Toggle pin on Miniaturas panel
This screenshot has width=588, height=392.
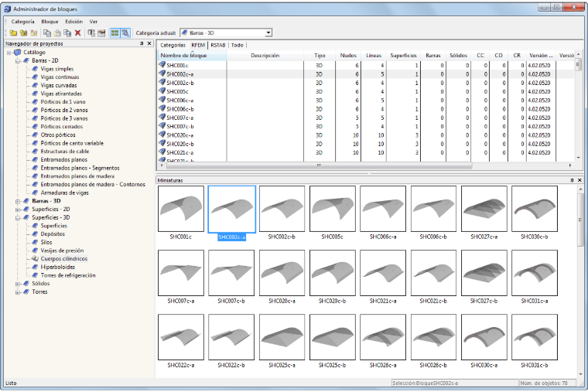(572, 180)
